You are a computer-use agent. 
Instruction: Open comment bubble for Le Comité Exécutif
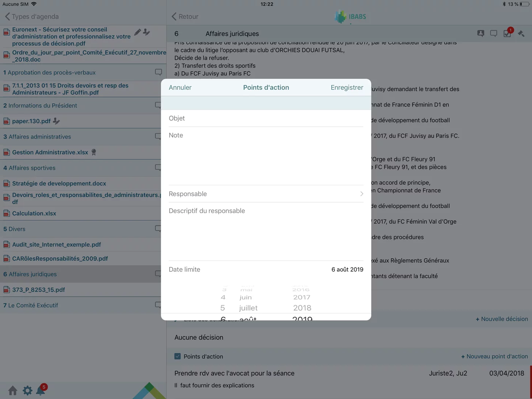tap(158, 305)
